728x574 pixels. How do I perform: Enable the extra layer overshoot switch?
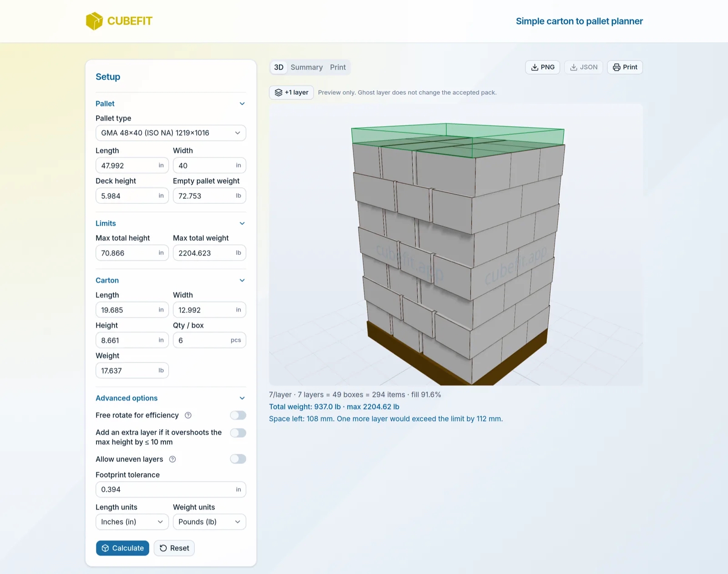(x=238, y=433)
